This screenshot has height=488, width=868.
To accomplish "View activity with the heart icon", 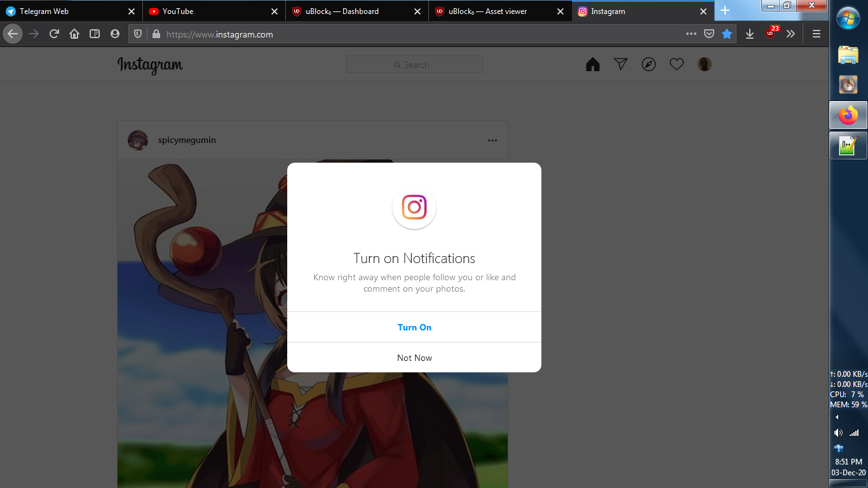I will [676, 64].
